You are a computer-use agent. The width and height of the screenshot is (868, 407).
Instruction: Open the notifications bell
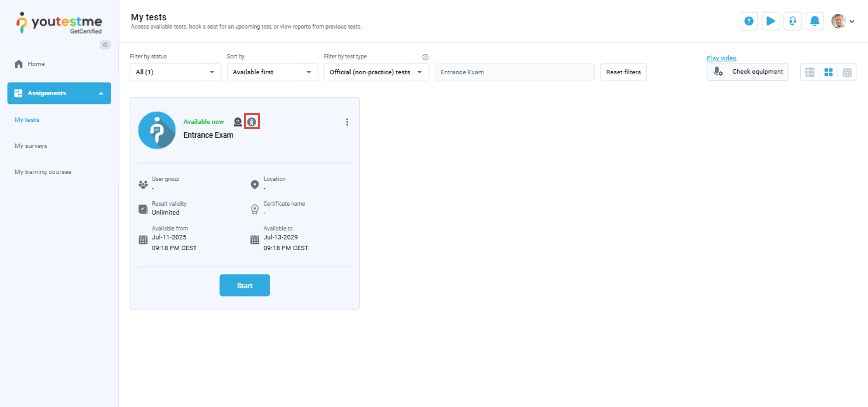[x=815, y=21]
